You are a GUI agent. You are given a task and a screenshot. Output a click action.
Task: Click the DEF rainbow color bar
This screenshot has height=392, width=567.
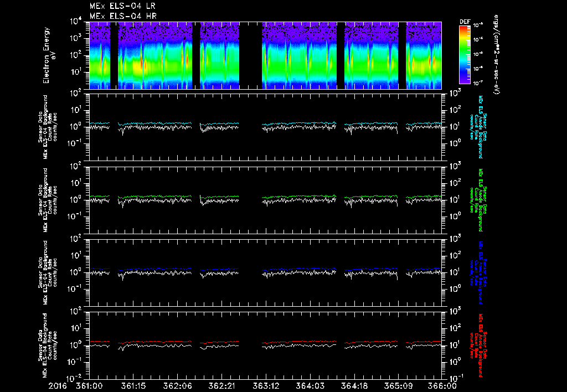465,55
